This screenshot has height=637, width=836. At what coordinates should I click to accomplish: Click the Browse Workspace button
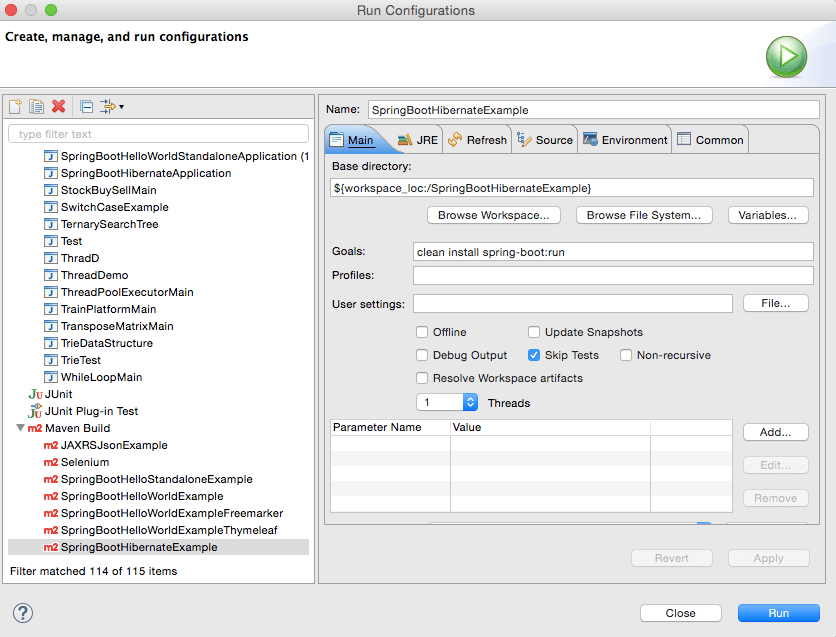click(494, 215)
